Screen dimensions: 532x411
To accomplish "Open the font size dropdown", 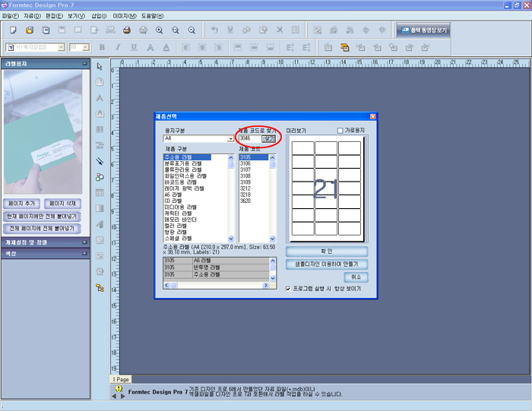I will [86, 47].
